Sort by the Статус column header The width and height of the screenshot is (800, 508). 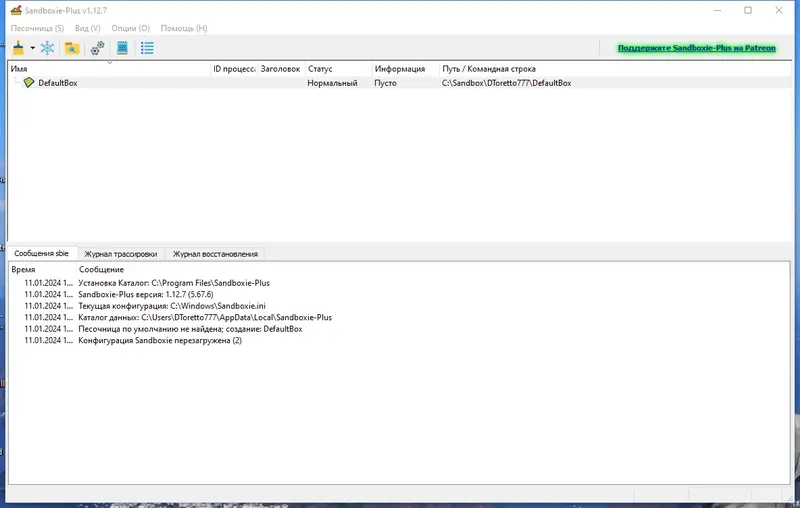[338, 69]
